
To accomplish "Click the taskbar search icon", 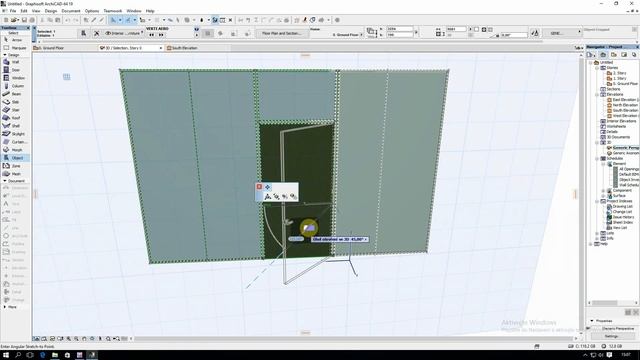I will (18, 355).
